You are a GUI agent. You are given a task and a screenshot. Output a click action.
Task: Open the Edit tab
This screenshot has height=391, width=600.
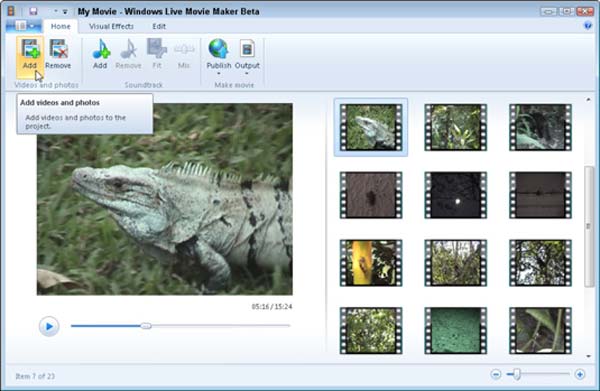click(x=159, y=26)
